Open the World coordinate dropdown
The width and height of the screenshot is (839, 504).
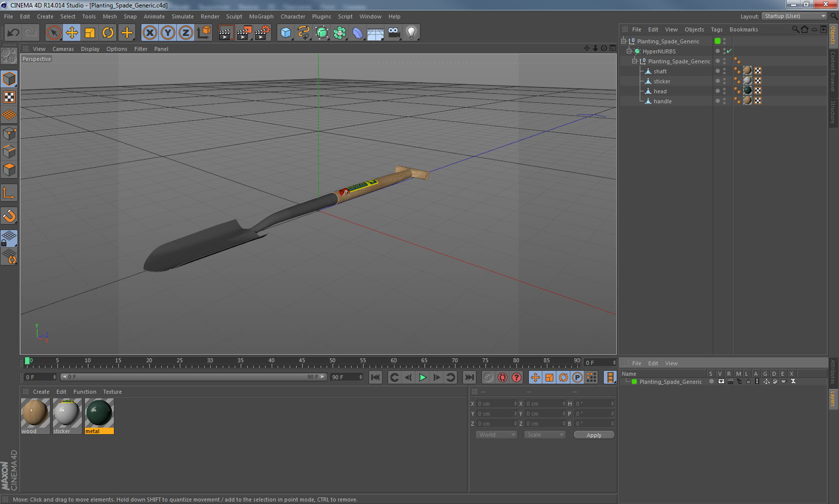496,435
